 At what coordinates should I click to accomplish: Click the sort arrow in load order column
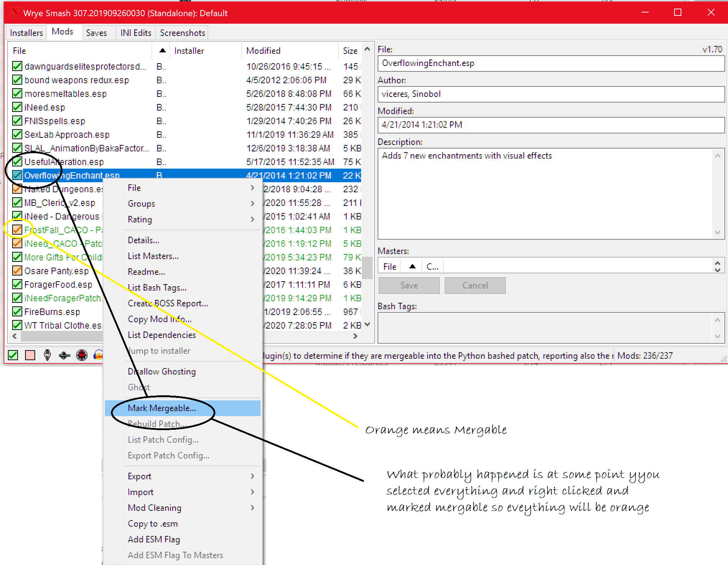pyautogui.click(x=162, y=51)
